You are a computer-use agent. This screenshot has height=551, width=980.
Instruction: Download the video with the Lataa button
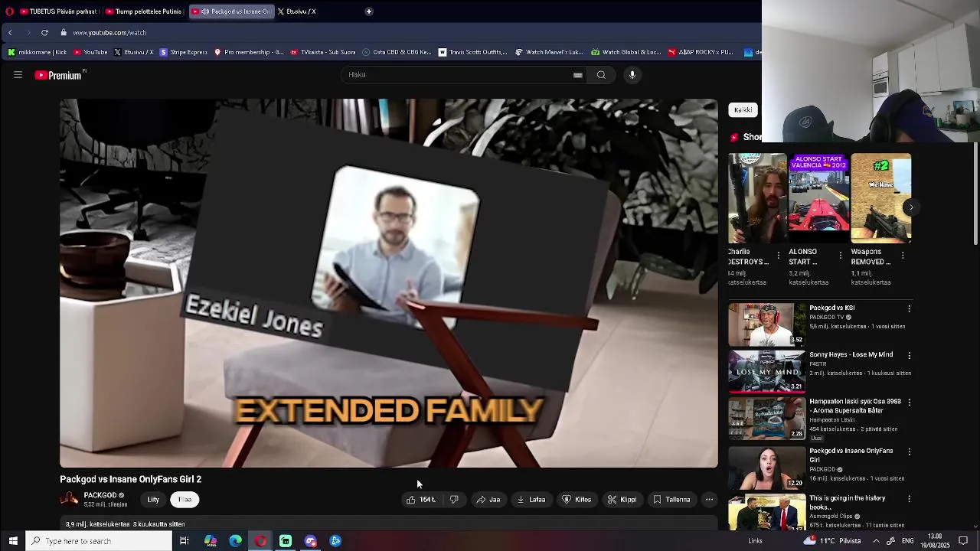click(x=531, y=500)
